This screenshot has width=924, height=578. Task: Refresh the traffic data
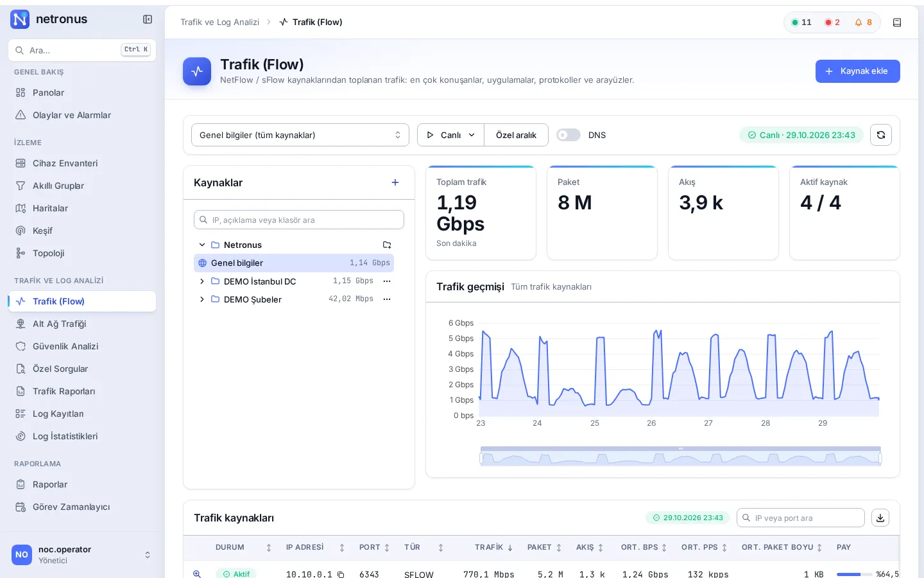coord(881,135)
